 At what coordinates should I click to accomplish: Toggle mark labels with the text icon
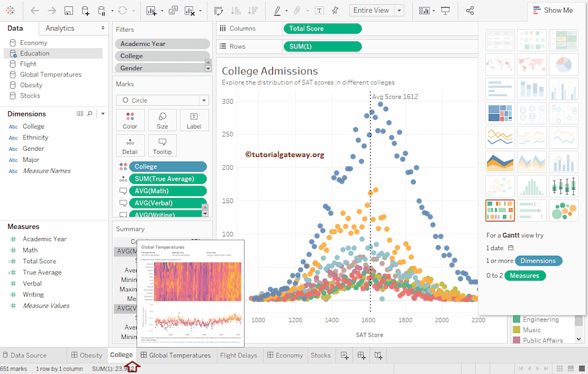point(319,11)
